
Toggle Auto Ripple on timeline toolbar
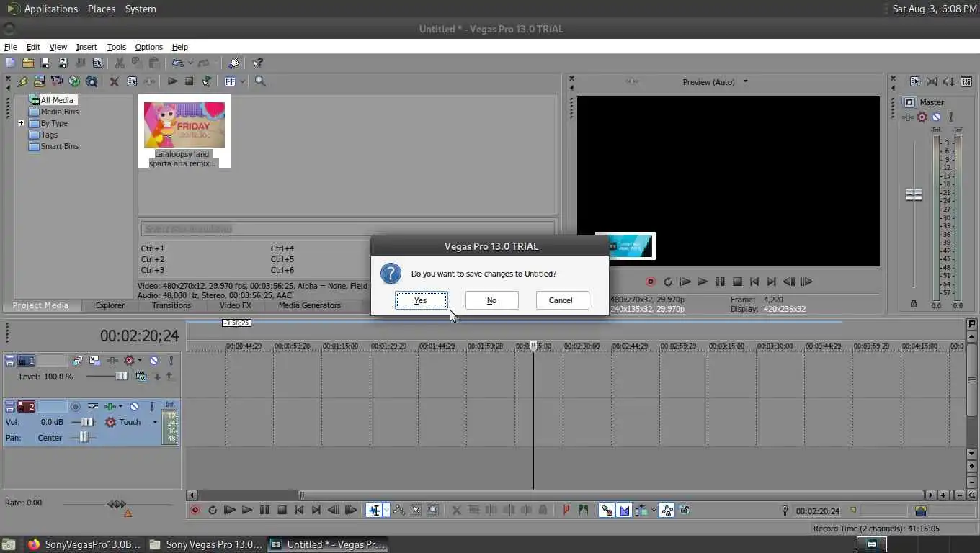(641, 510)
